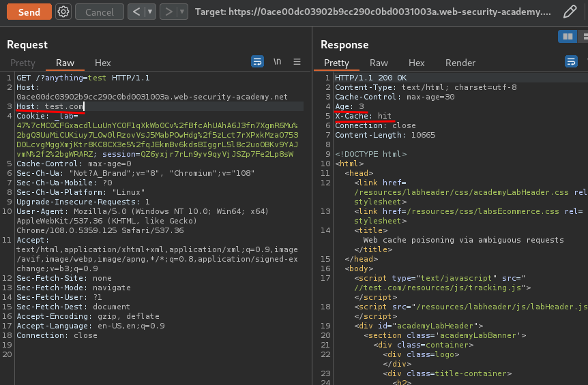Toggle word wrap in Response panel
This screenshot has width=588, height=385.
[571, 61]
